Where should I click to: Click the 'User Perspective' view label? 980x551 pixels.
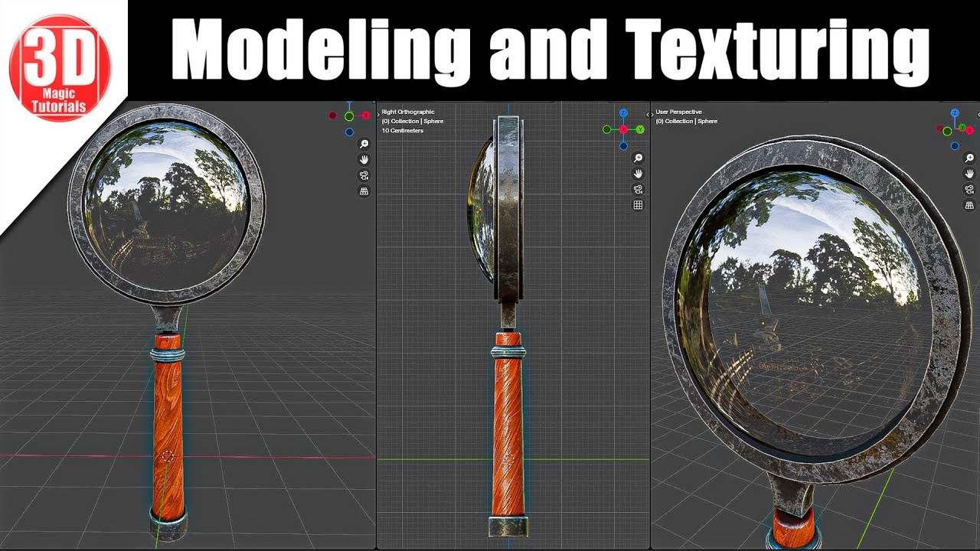(678, 112)
